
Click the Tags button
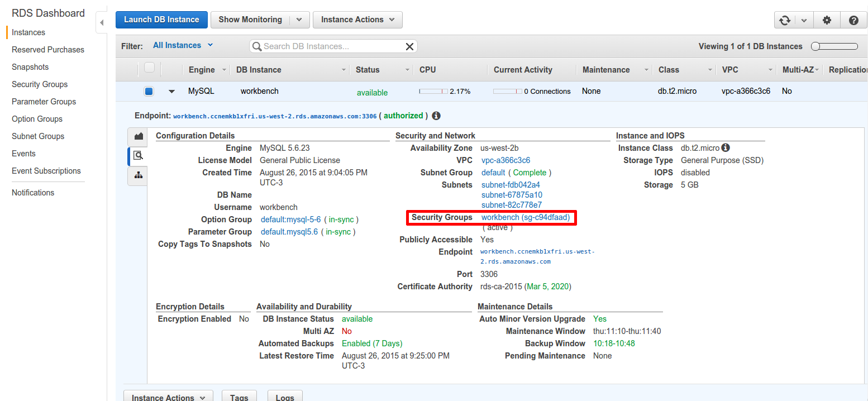(239, 395)
